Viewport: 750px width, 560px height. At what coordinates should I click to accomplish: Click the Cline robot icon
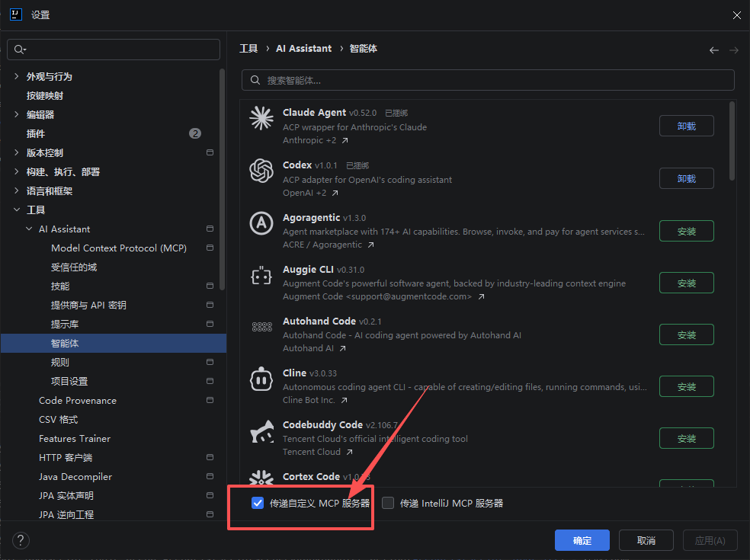tap(261, 379)
